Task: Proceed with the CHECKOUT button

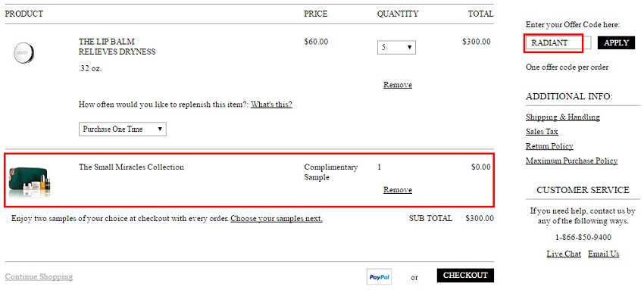Action: click(x=465, y=275)
